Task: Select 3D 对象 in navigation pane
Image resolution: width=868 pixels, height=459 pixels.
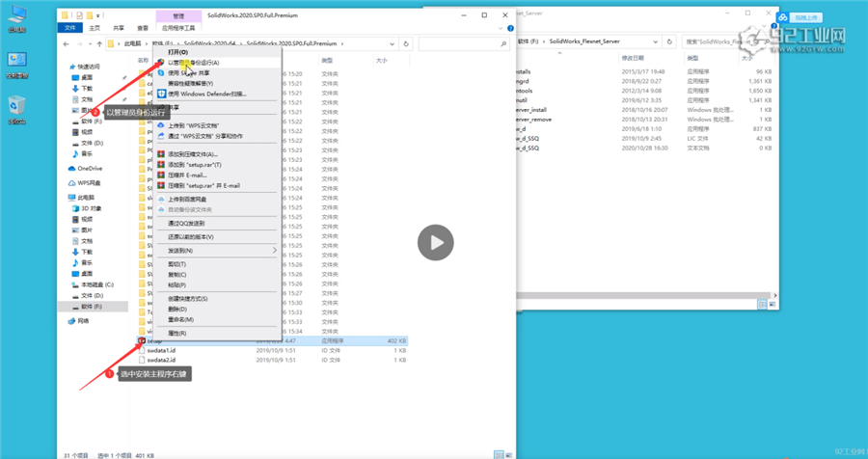Action: [88, 208]
